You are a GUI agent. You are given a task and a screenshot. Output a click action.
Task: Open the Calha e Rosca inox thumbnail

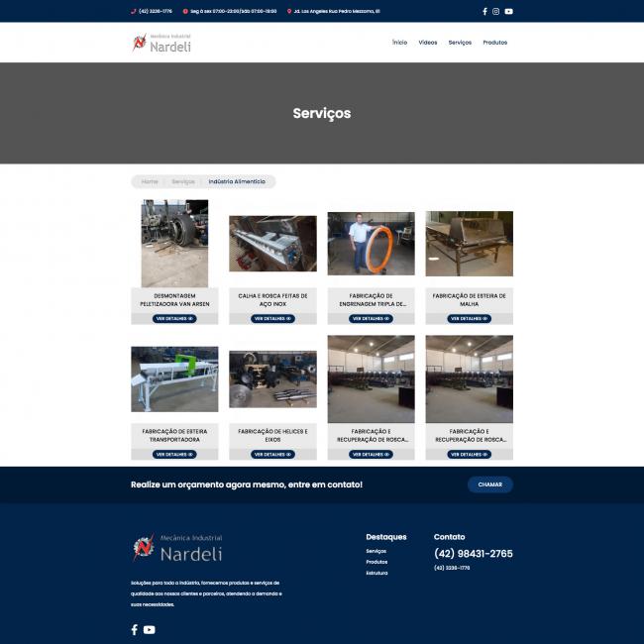(x=272, y=244)
